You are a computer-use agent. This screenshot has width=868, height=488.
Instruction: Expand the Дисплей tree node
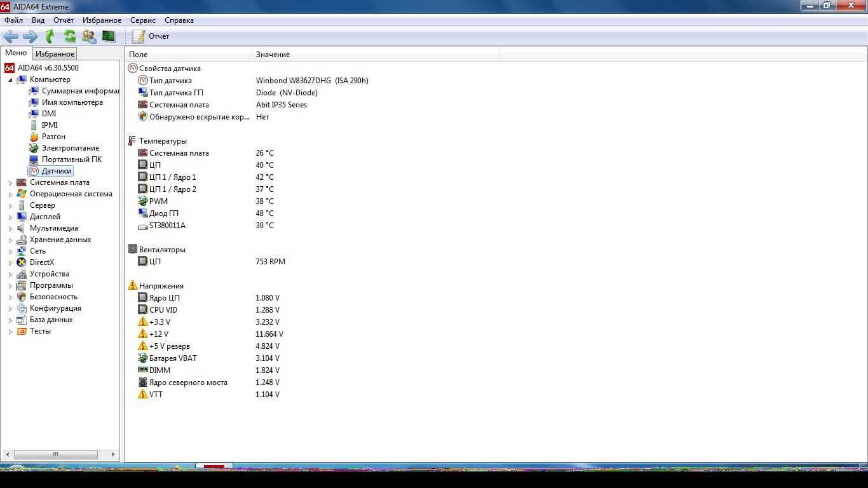10,217
